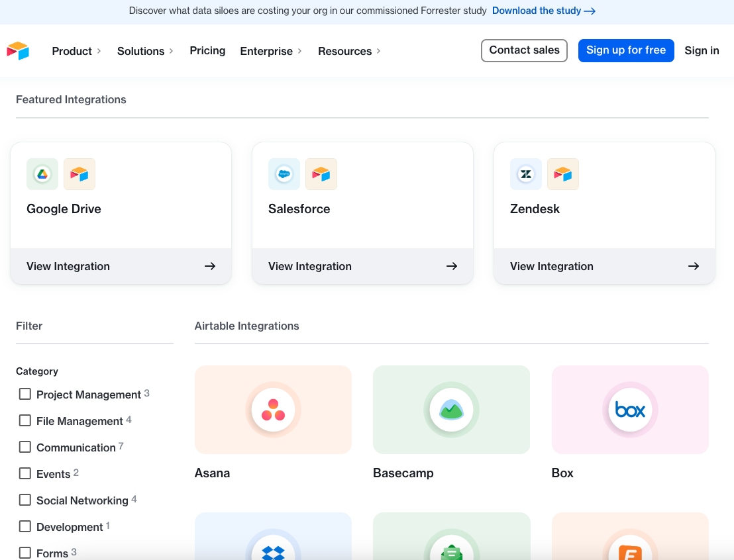Image resolution: width=734 pixels, height=560 pixels.
Task: Expand the Solutions menu
Action: 145,51
